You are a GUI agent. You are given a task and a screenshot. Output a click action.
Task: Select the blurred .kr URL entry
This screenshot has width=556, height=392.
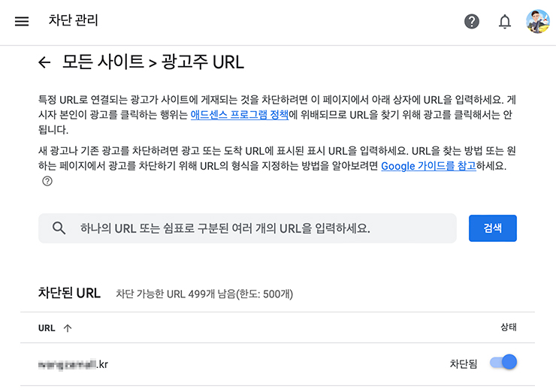(73, 364)
